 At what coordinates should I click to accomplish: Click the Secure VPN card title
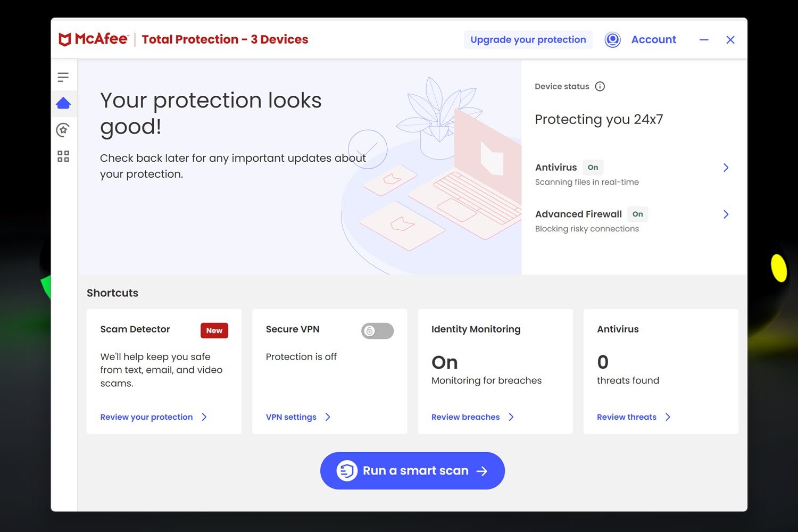point(293,329)
